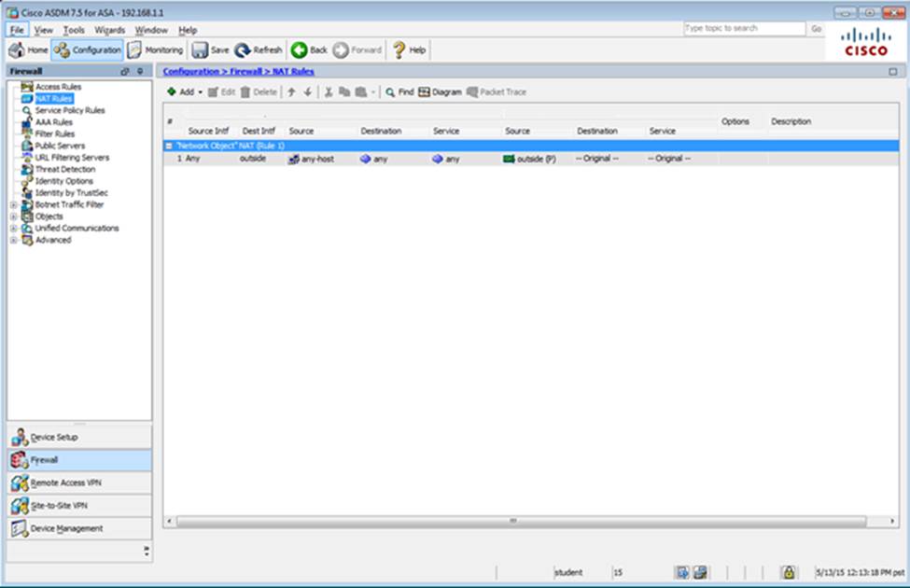The height and width of the screenshot is (588, 910).
Task: Click the Find magnifier in the NAT toolbar
Action: (390, 92)
